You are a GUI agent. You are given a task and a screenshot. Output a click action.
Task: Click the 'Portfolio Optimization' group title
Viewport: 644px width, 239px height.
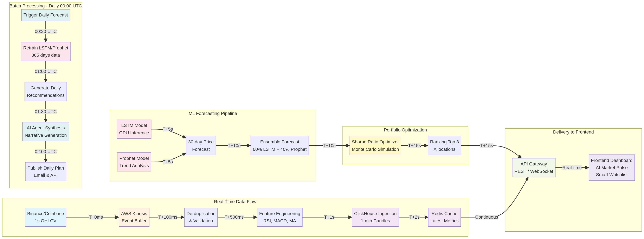405,130
